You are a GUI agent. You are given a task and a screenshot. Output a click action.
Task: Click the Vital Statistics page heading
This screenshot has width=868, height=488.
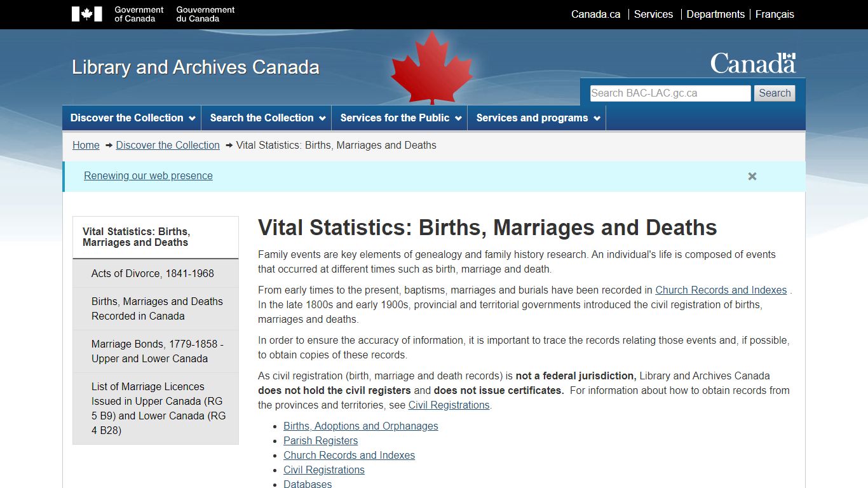click(x=487, y=227)
